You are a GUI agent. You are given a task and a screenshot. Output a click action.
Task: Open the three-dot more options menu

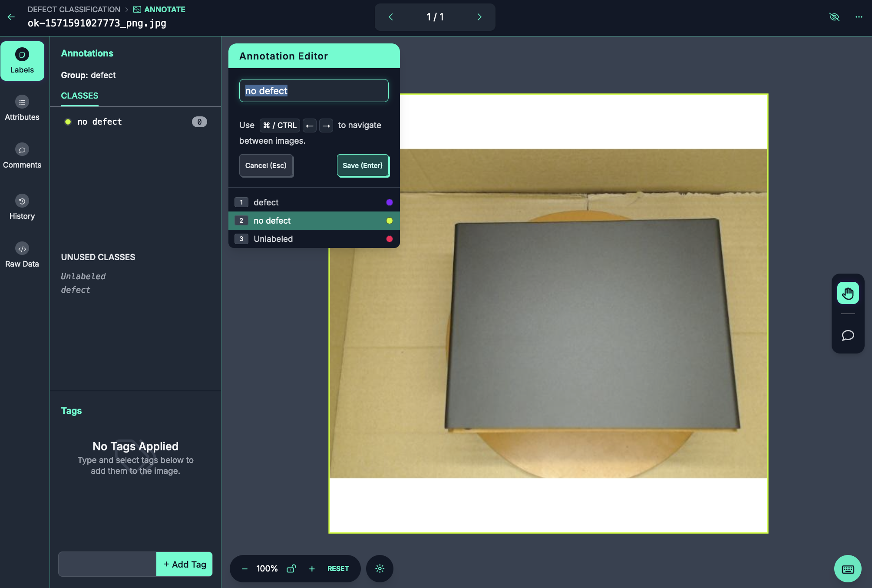click(859, 17)
